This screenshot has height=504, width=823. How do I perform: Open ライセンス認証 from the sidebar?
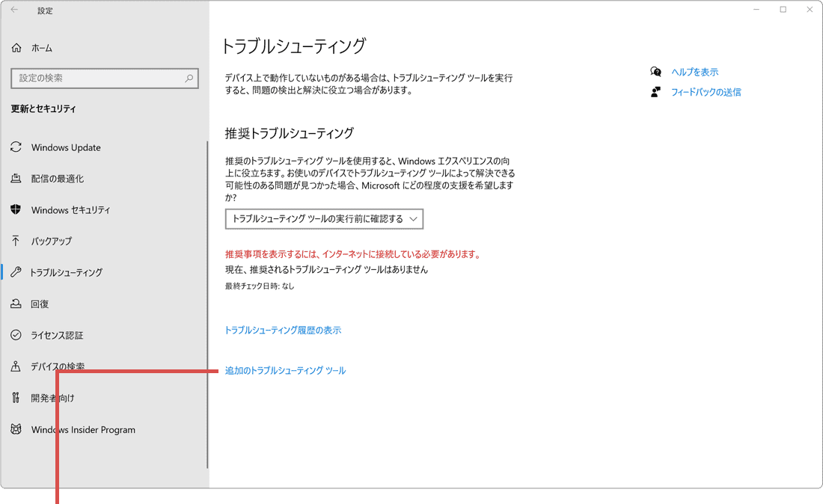click(x=16, y=335)
